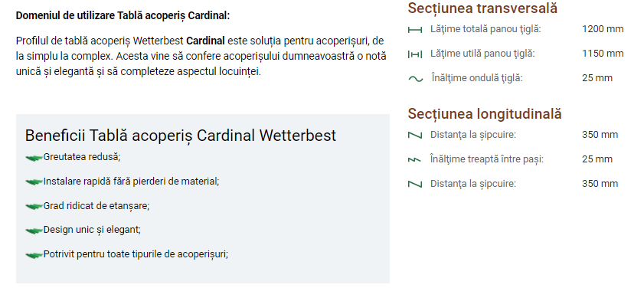Click the 1200 mm total width value
Viewport: 644px width, 301px height.
click(x=603, y=29)
